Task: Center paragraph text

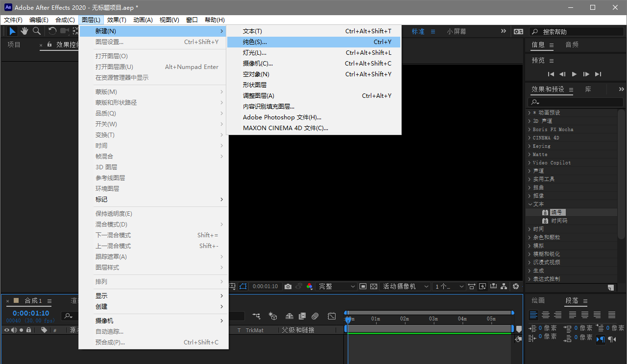Action: [546, 315]
